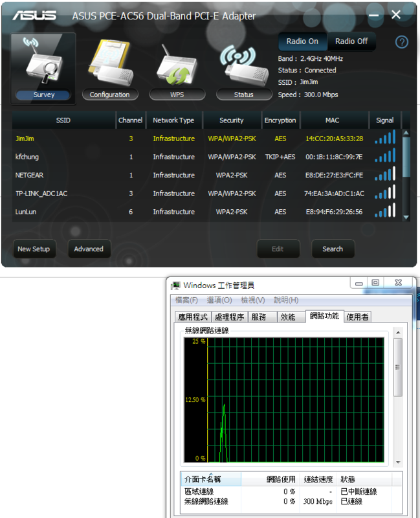The image size is (420, 518).
Task: Click the New Setup button
Action: click(34, 249)
